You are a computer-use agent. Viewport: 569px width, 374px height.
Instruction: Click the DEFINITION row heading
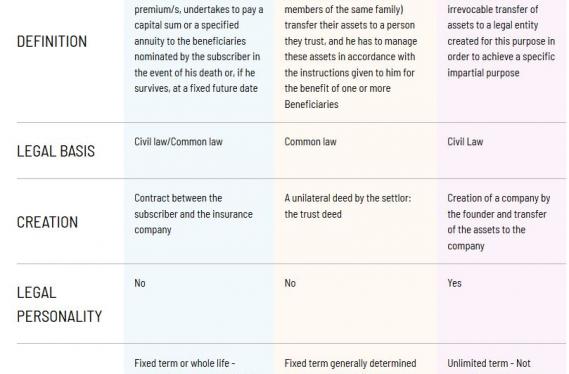coord(52,41)
